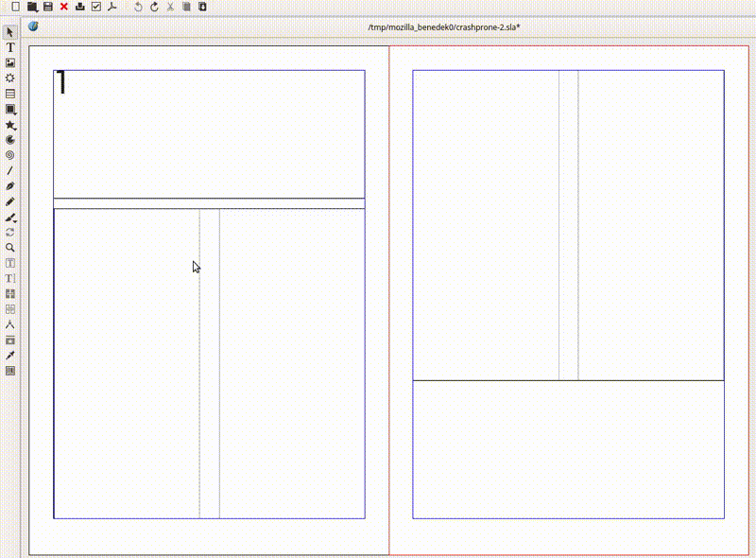Open the Preflight Verifier checkbox icon
The height and width of the screenshot is (558, 756).
click(95, 7)
